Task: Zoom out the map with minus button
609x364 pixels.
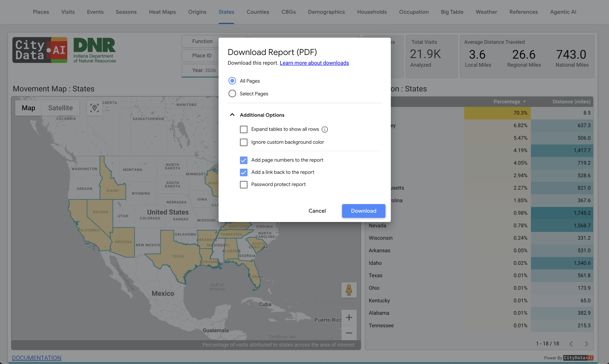Action: coord(349,333)
